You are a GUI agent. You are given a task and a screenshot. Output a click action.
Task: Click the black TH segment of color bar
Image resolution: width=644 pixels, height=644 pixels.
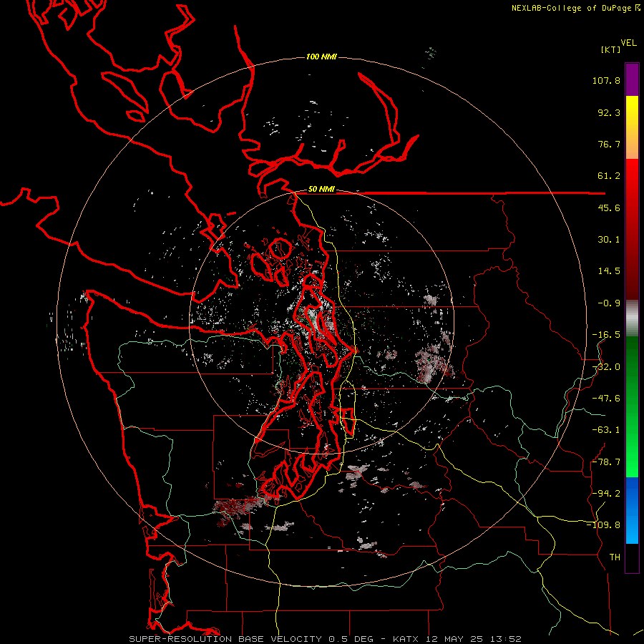(x=632, y=558)
